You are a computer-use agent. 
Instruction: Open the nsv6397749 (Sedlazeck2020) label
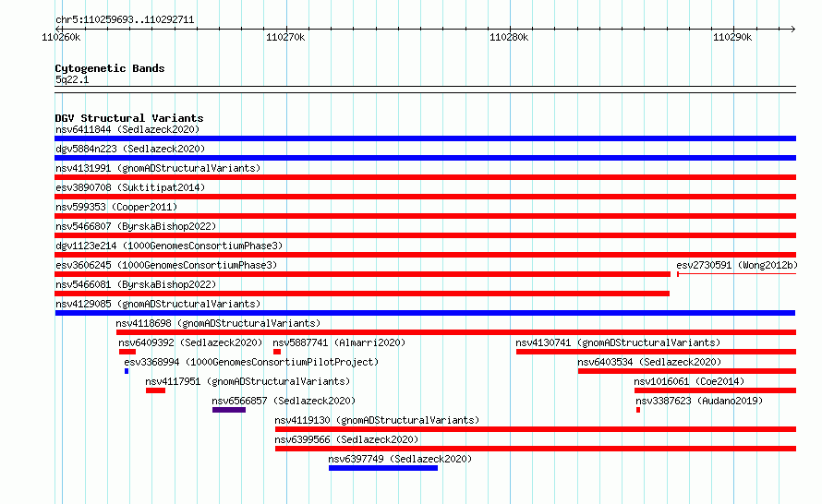click(400, 459)
